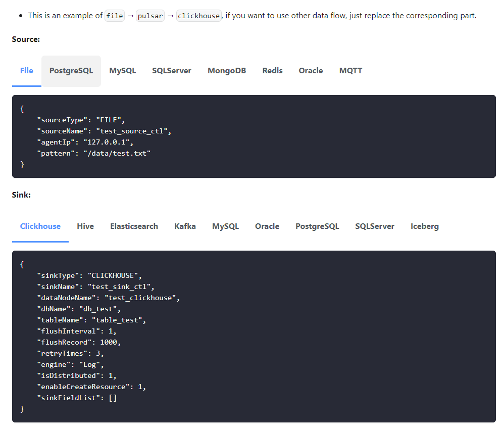
Task: Click the inline code 'pulsar'
Action: [150, 16]
